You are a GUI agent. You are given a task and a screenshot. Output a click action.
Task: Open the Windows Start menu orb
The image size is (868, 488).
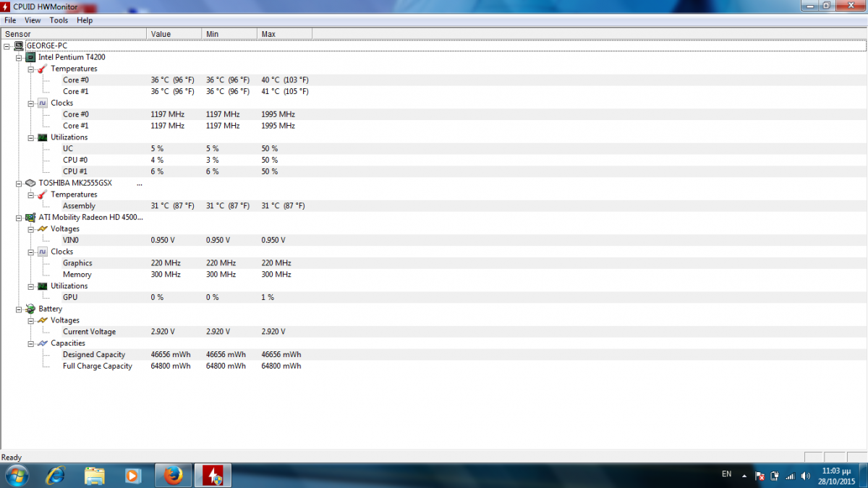(x=16, y=475)
